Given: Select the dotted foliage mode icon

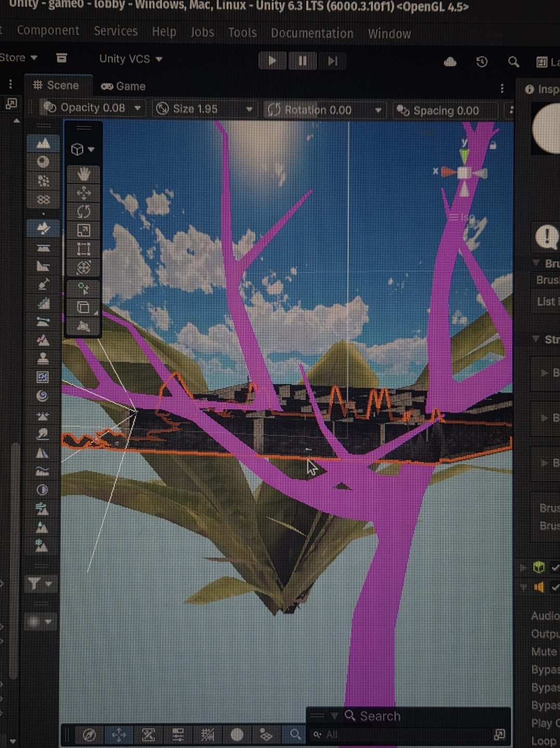Looking at the screenshot, I should point(43,181).
